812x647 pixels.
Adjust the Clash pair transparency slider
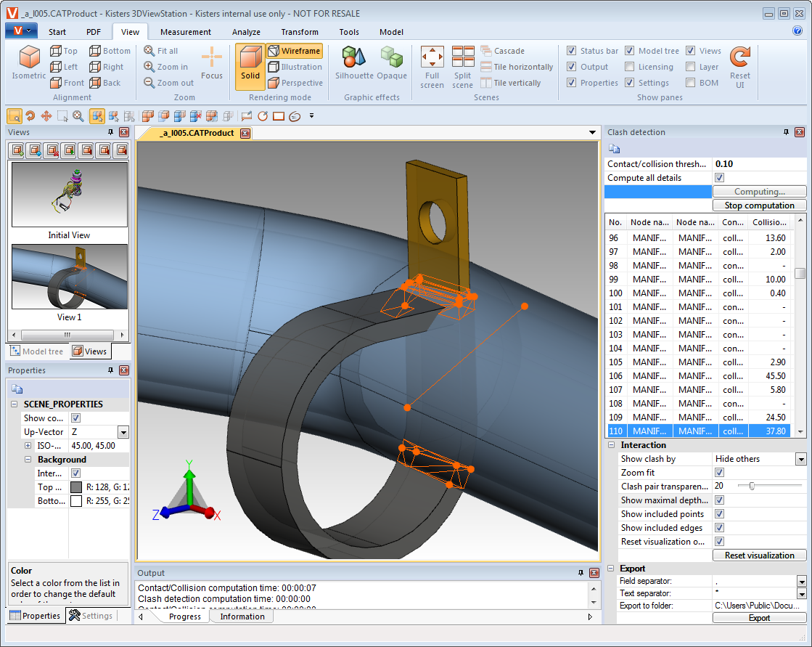pyautogui.click(x=752, y=486)
